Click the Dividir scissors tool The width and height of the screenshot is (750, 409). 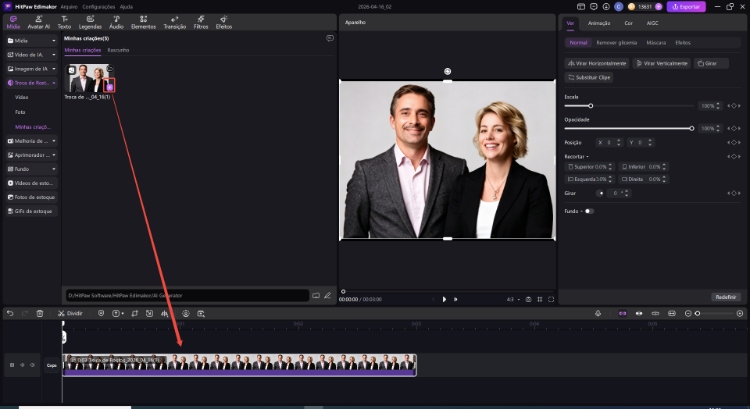point(62,313)
